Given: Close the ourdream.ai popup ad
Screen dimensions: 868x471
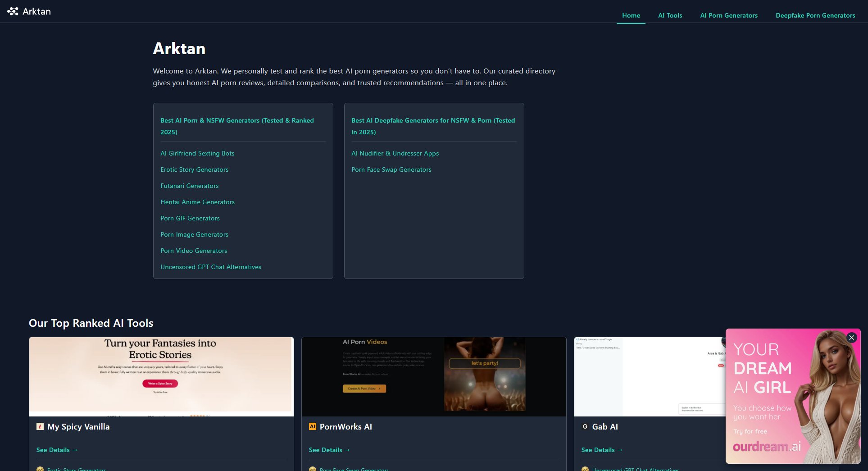Looking at the screenshot, I should click(x=851, y=338).
